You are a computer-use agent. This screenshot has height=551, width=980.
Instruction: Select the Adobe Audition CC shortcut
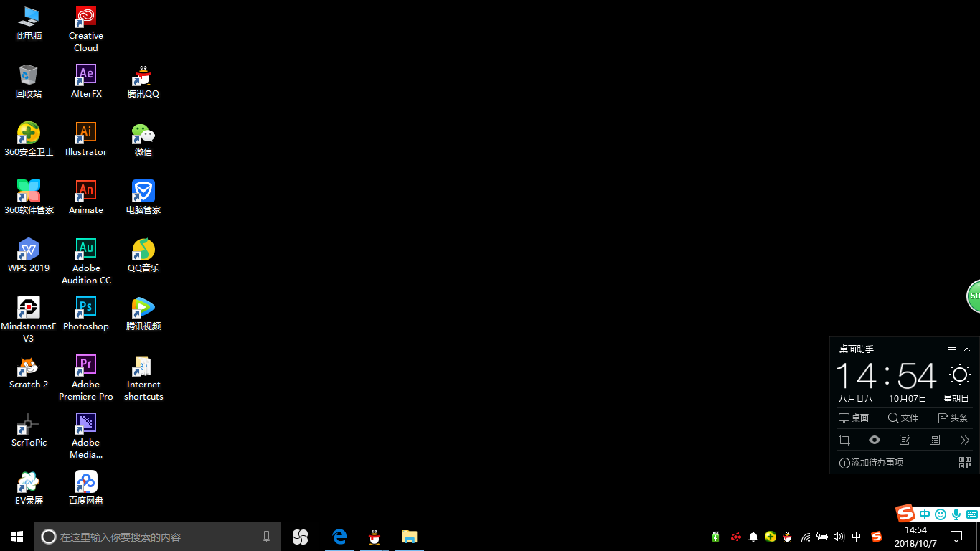(x=86, y=262)
